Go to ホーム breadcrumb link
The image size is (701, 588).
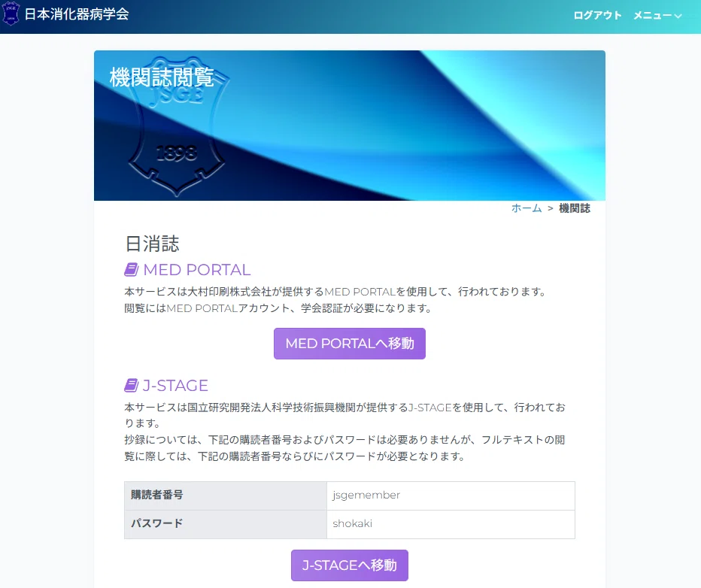[527, 208]
